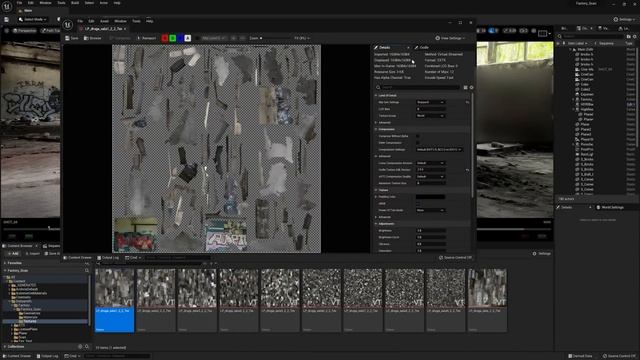Open the Texture Group dropdown

(430, 116)
